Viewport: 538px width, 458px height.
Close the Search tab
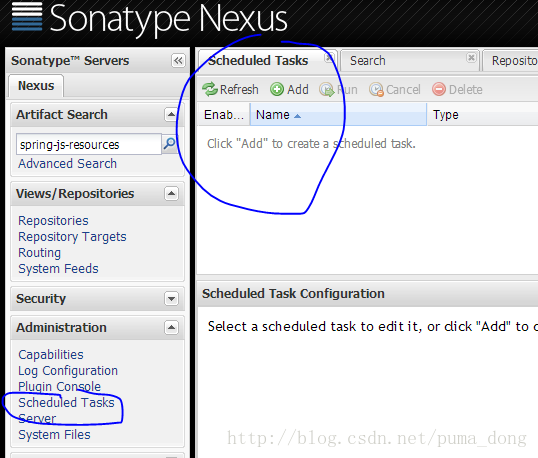tap(471, 57)
